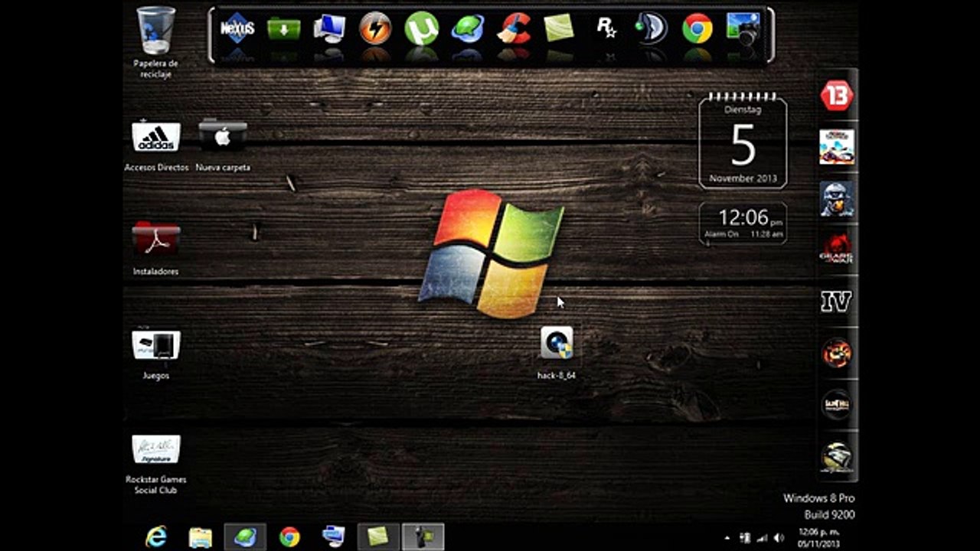This screenshot has width=980, height=551.
Task: Open the green downloads folder in dock
Action: [283, 29]
